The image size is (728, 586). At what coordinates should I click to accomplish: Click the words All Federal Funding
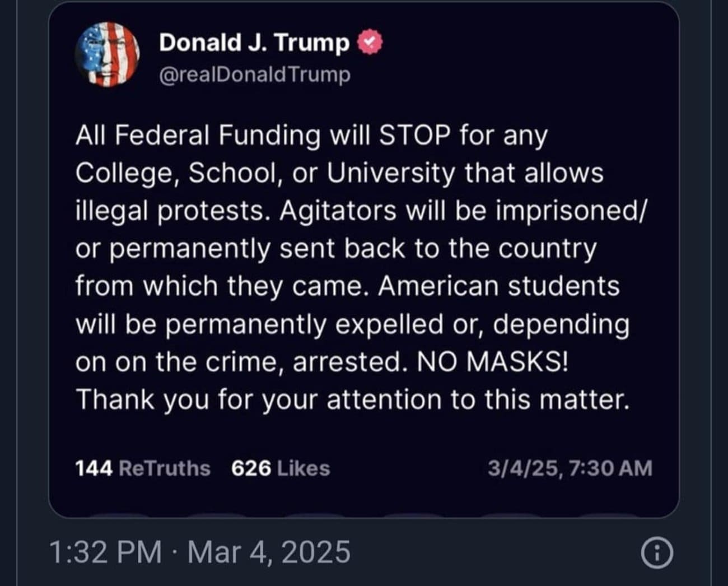(x=198, y=136)
